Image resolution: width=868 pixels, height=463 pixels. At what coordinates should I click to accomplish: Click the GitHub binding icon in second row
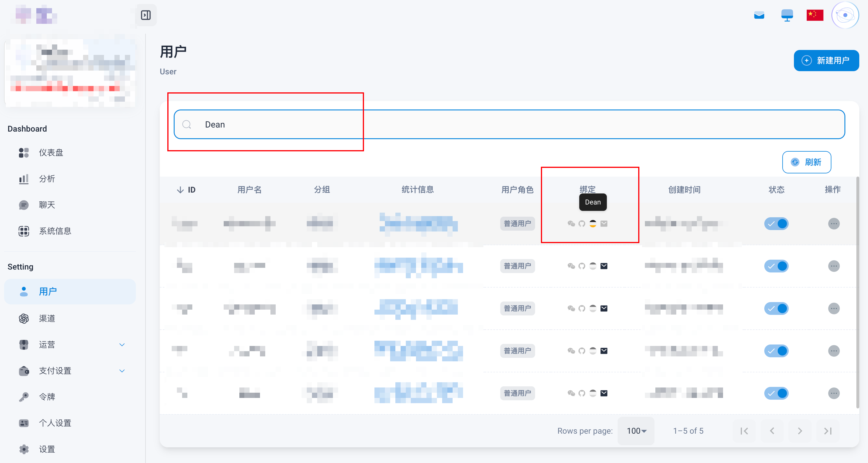[582, 266]
